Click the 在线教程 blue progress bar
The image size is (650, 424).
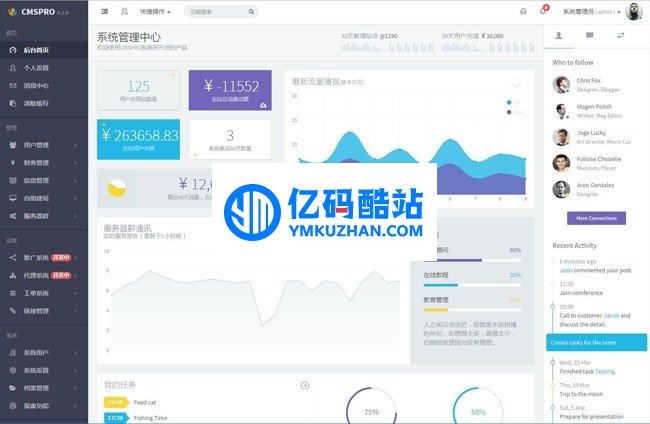tap(472, 285)
